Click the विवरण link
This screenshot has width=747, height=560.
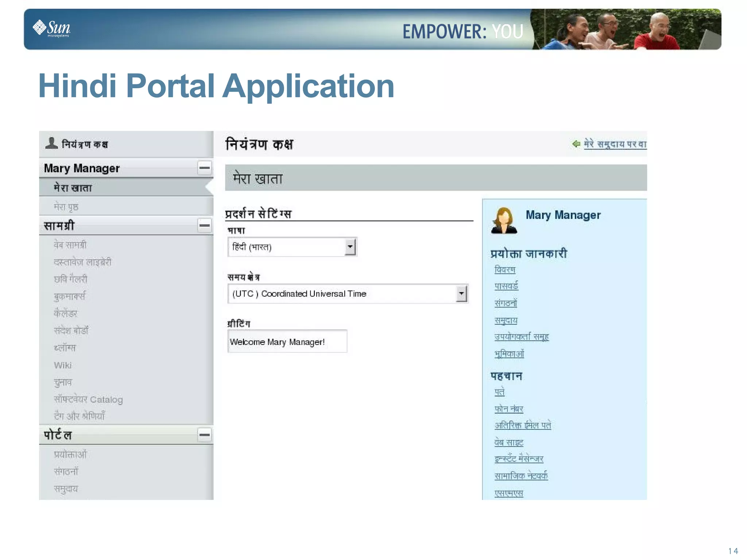[x=505, y=269]
